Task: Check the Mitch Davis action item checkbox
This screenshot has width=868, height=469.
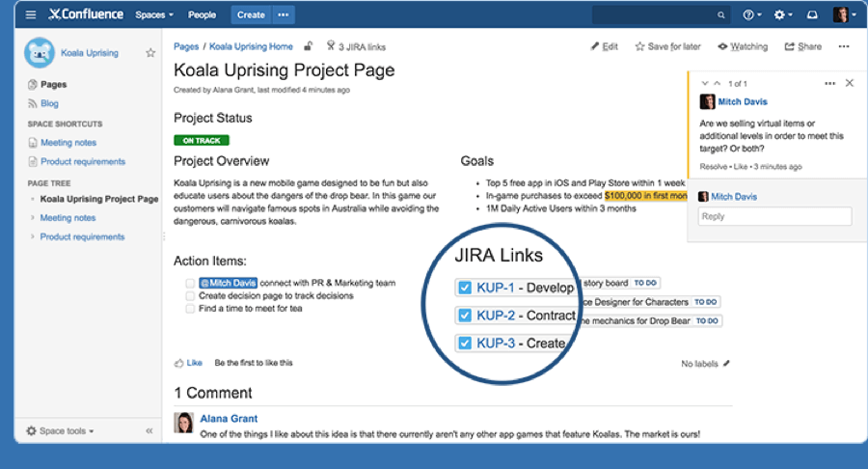Action: point(190,284)
